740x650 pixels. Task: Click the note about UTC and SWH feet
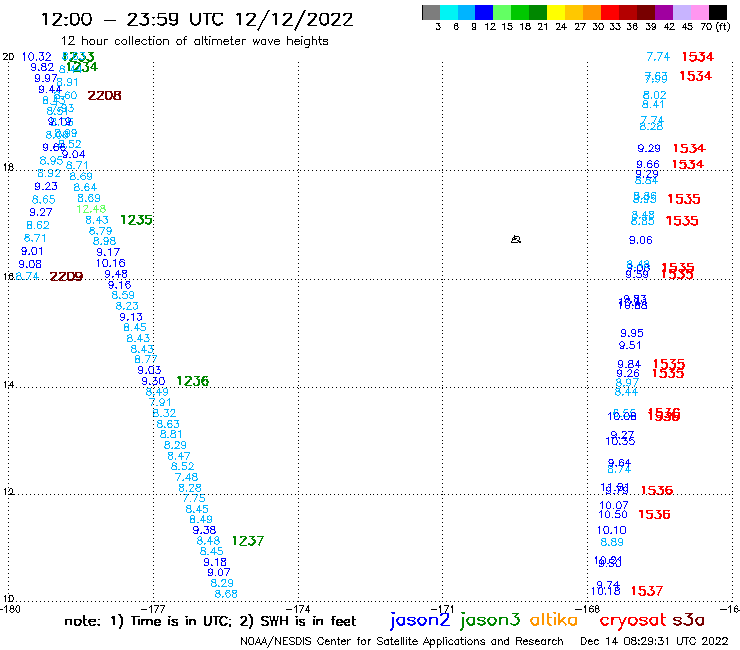tap(210, 621)
